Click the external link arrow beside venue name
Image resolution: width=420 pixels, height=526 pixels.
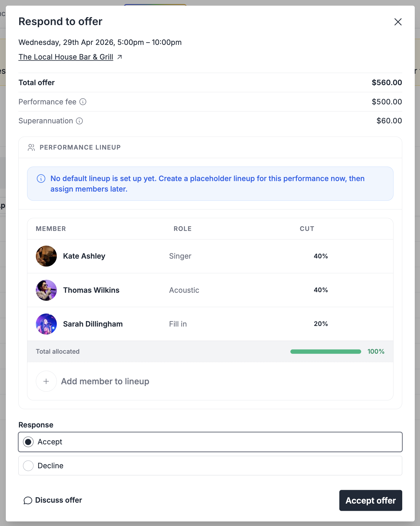pos(119,57)
